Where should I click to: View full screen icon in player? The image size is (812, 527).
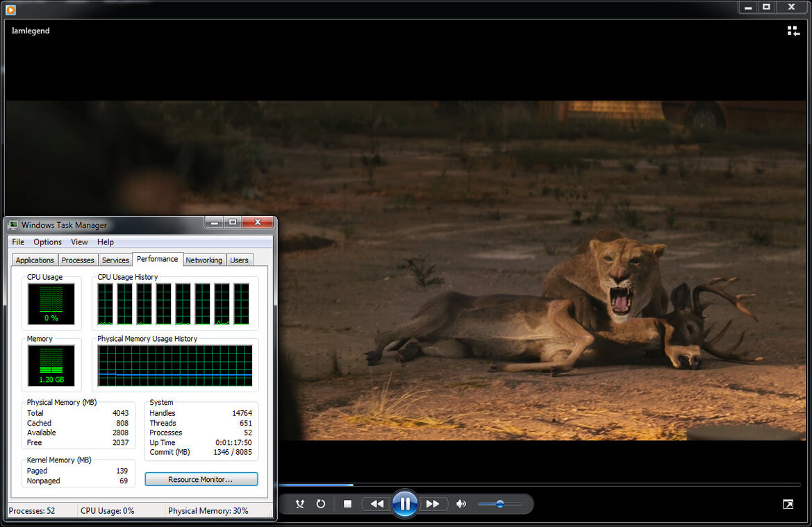tap(788, 504)
